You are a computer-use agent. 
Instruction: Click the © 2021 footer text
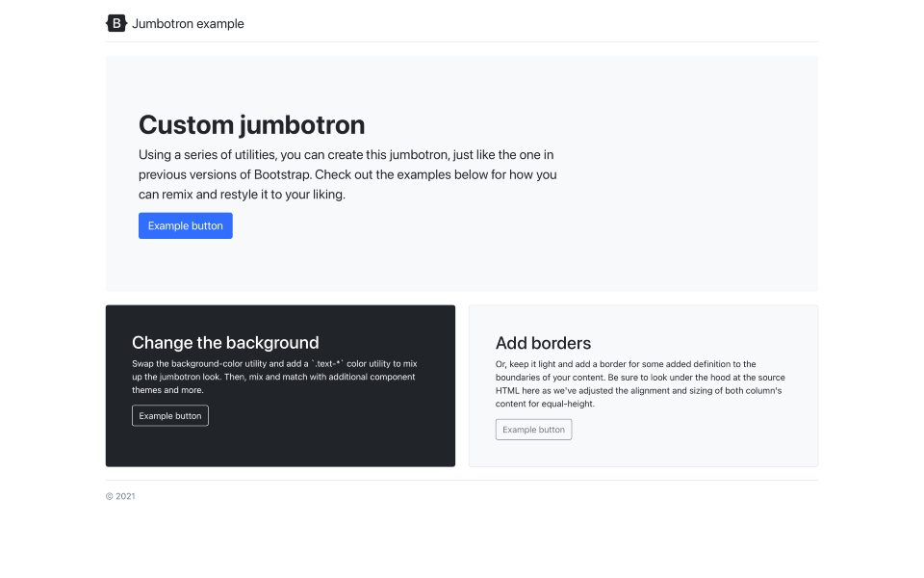point(120,496)
